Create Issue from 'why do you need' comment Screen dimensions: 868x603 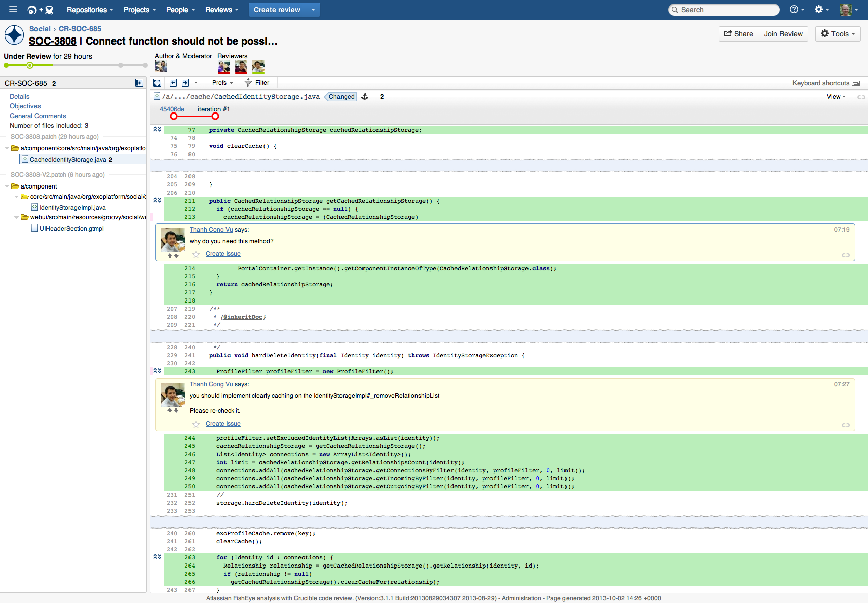tap(223, 254)
